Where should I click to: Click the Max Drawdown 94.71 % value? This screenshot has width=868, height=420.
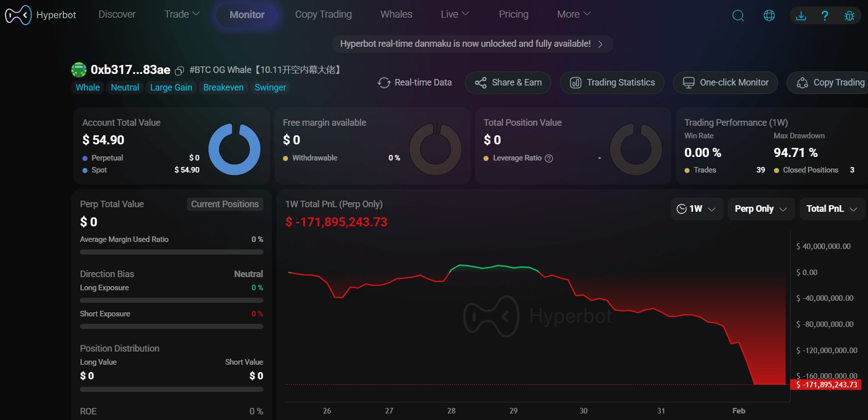[796, 152]
